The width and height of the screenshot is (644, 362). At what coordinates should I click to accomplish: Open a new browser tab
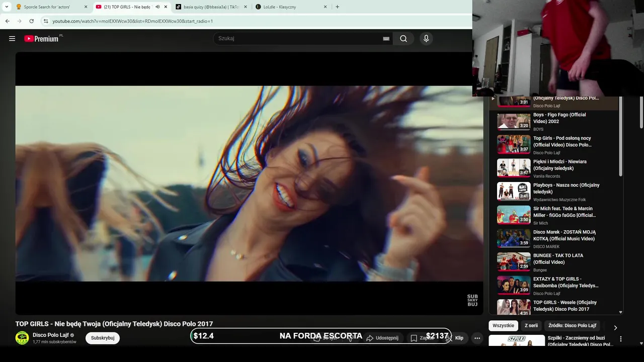(337, 7)
